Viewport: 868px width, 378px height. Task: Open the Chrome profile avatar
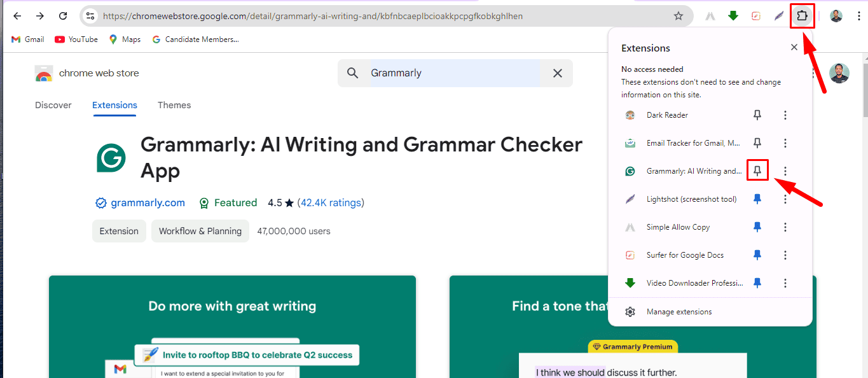(x=836, y=16)
